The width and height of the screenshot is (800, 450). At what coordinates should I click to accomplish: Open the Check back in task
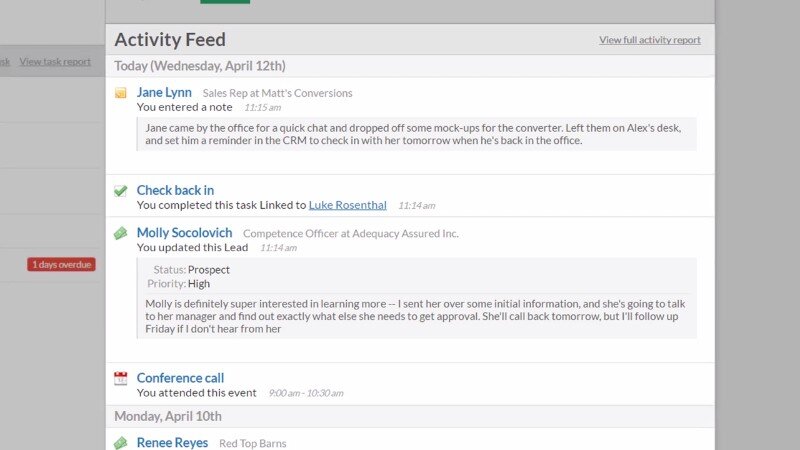(175, 190)
